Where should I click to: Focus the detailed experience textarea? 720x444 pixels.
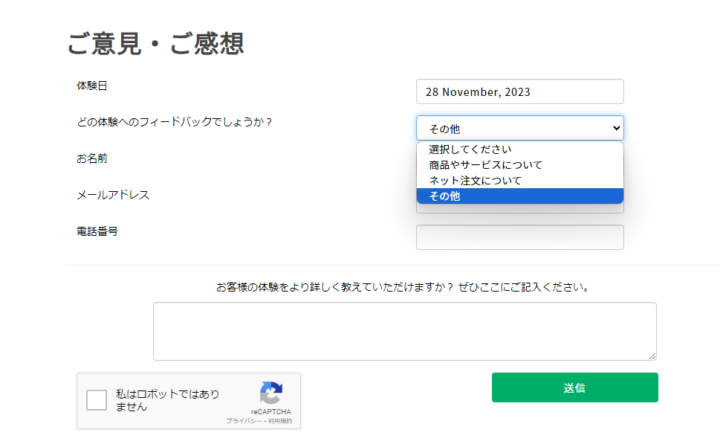pos(404,331)
